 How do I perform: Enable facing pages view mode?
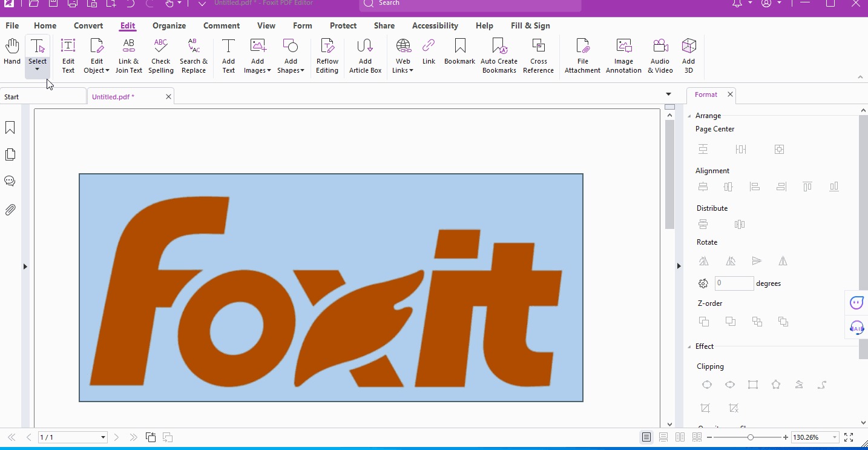(680, 437)
